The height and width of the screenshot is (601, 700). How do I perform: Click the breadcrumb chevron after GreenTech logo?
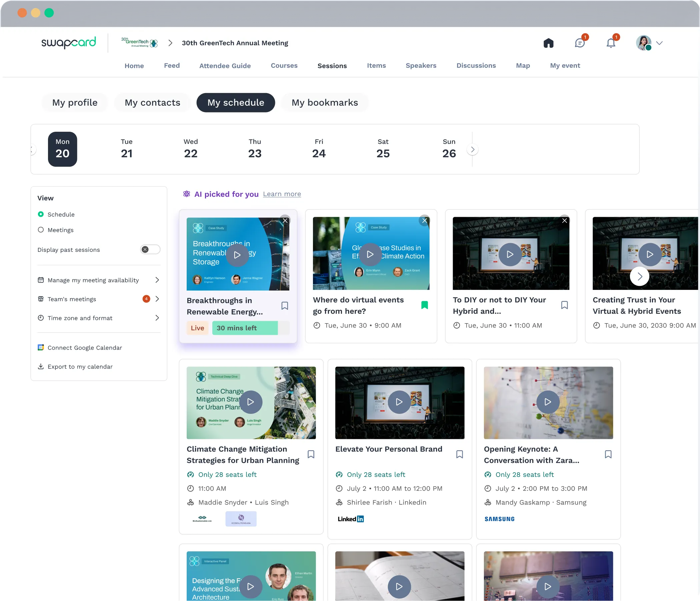point(170,43)
